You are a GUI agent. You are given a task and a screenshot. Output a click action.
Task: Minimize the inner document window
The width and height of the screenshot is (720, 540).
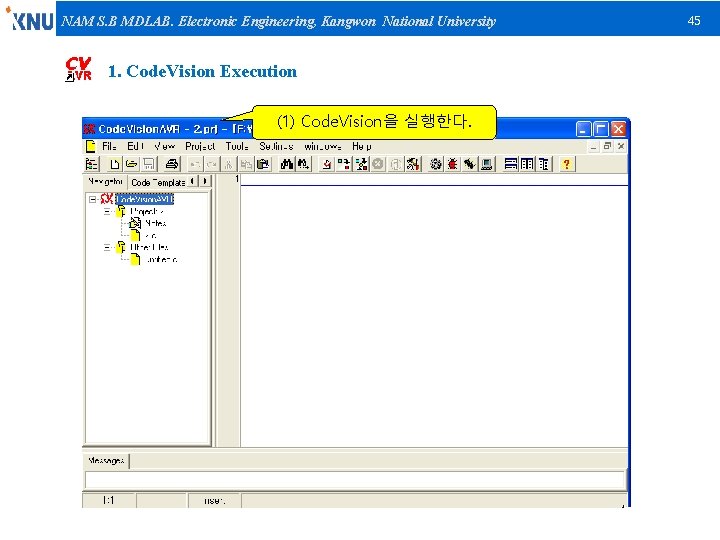pyautogui.click(x=593, y=146)
